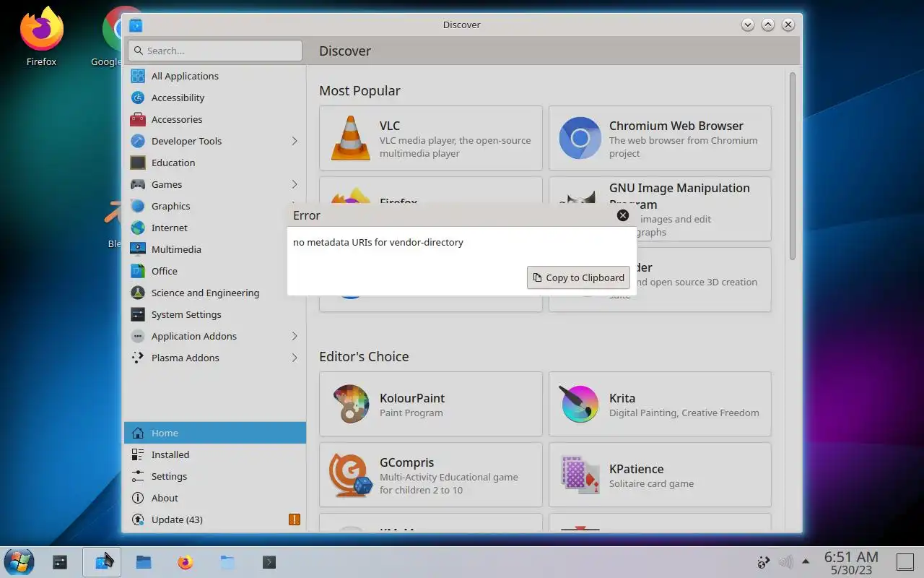
Task: Focus the Search input field
Action: click(215, 51)
